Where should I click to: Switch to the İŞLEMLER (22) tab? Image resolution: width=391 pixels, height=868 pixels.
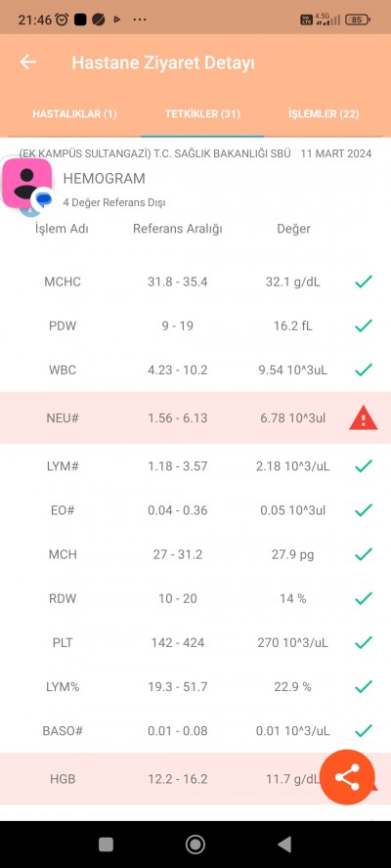pos(324,114)
